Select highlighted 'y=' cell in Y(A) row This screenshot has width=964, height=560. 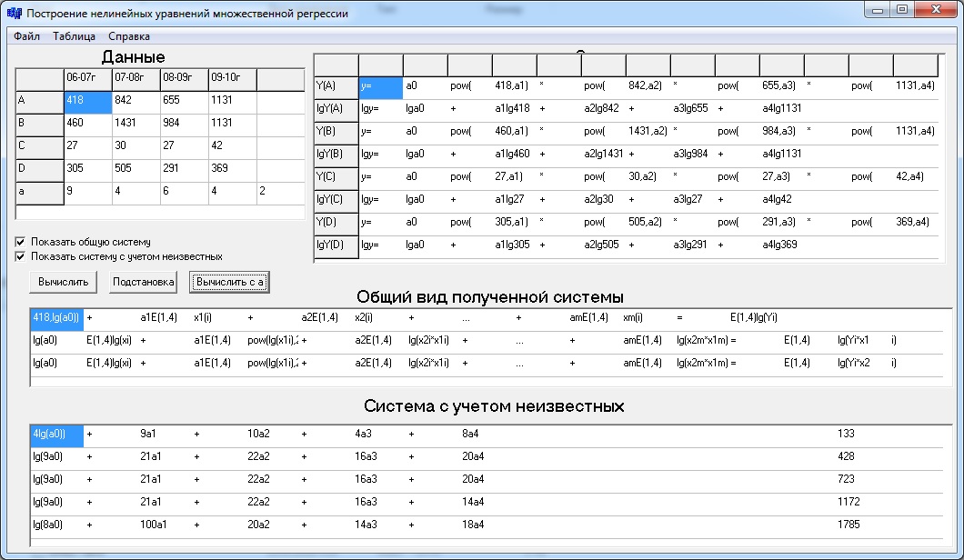pyautogui.click(x=380, y=88)
